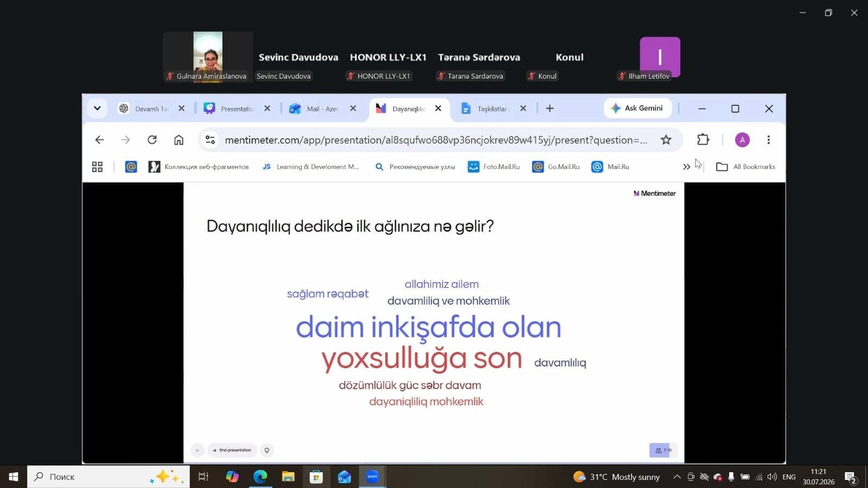Click the End presentation button
868x488 pixels.
232,450
